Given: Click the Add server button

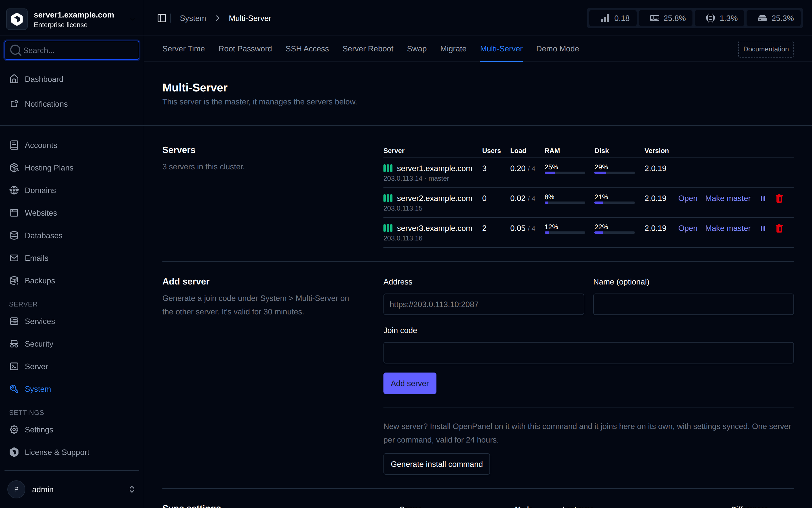Looking at the screenshot, I should 410,383.
